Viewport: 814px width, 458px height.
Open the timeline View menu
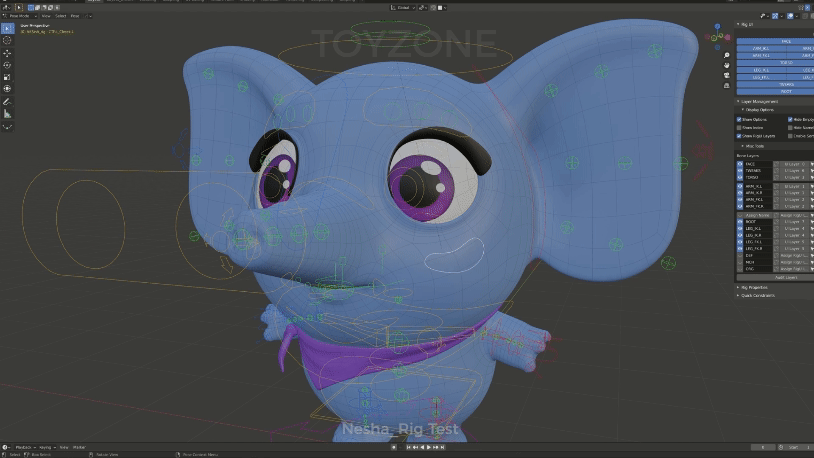pos(64,447)
